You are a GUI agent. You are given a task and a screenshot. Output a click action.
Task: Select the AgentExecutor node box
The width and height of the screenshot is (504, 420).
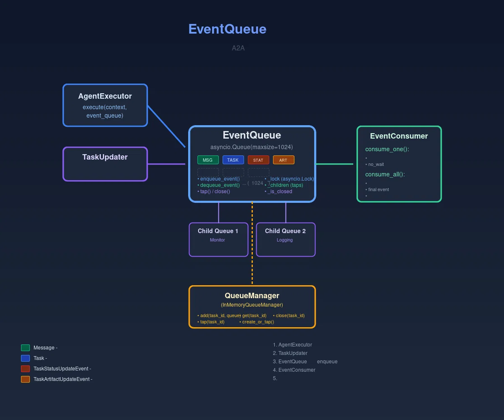(105, 105)
